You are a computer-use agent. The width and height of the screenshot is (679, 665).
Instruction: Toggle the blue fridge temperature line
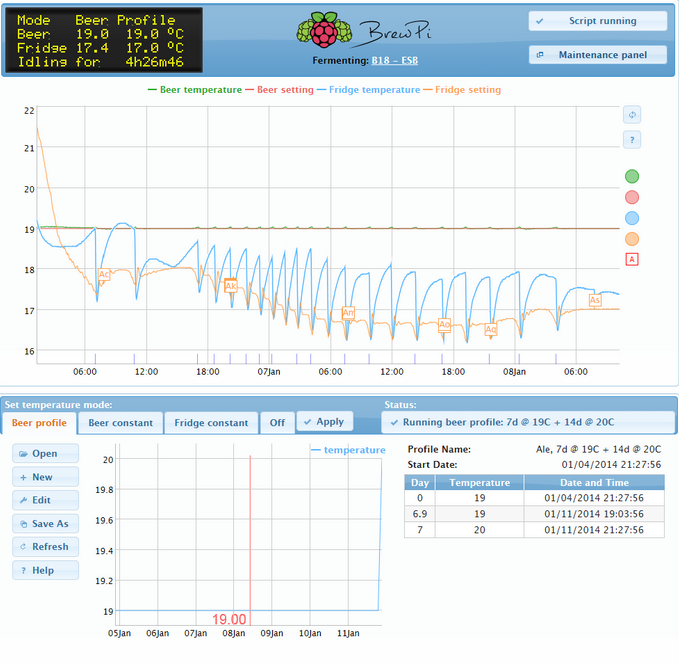(631, 218)
